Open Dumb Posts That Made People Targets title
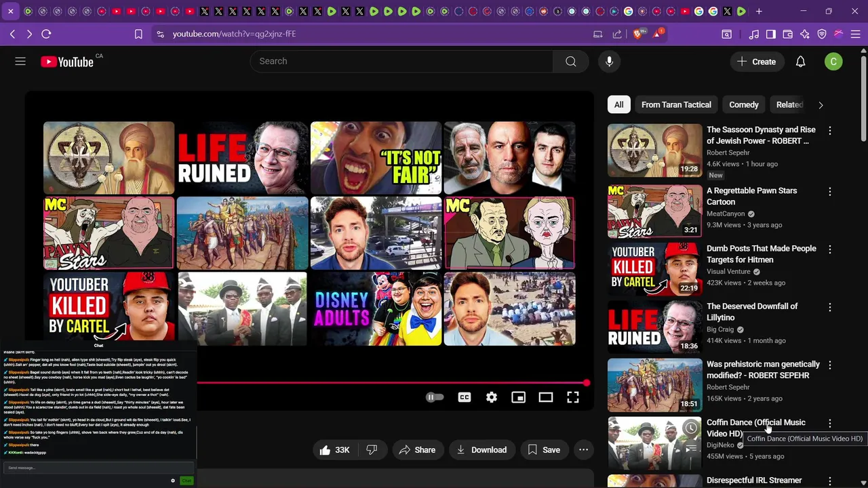Screen dimensions: 868x488 (x=761, y=254)
